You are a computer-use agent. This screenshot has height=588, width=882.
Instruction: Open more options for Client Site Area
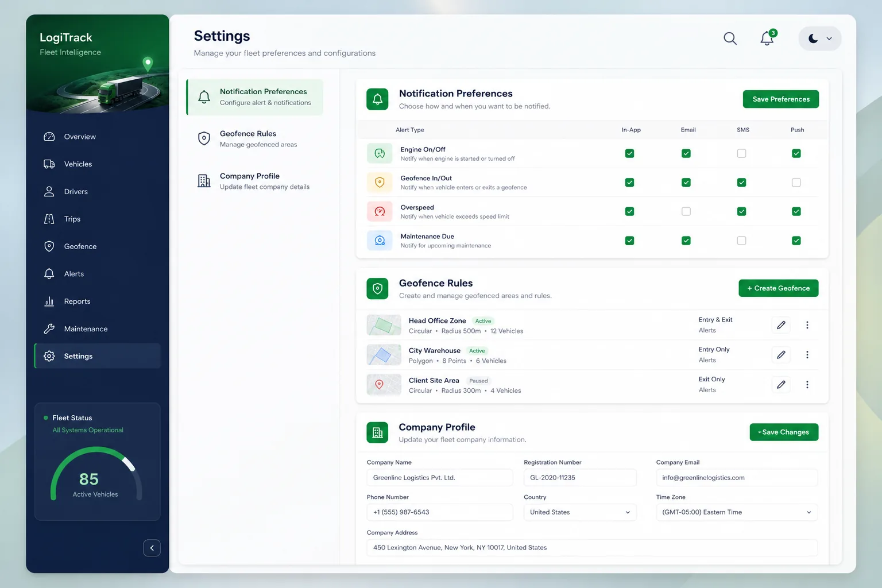pyautogui.click(x=807, y=385)
